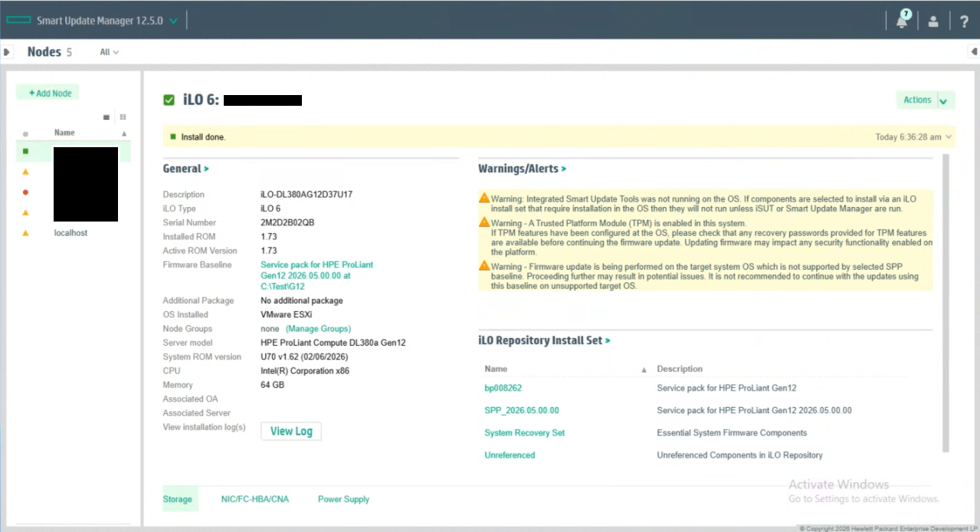
Task: Click the green status icon of selected node
Action: 25,152
